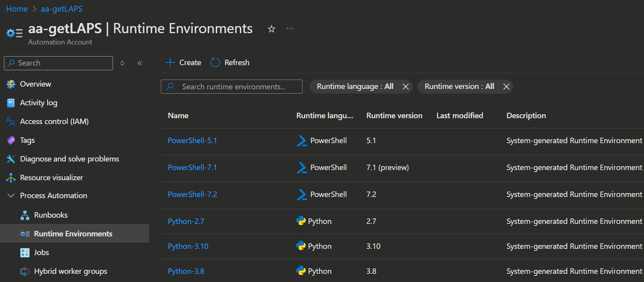Screen dimensions: 644x282
Task: Sort by Name column header
Action: tap(178, 115)
